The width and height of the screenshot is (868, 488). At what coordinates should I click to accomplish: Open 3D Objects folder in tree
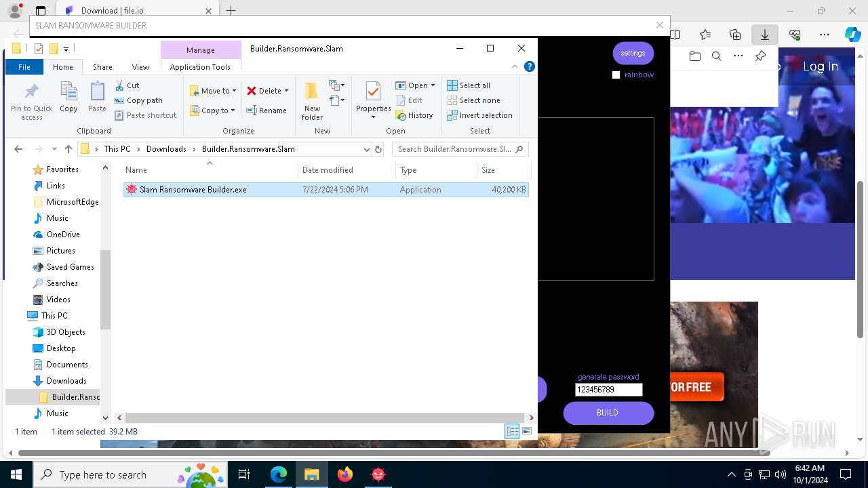tap(66, 332)
